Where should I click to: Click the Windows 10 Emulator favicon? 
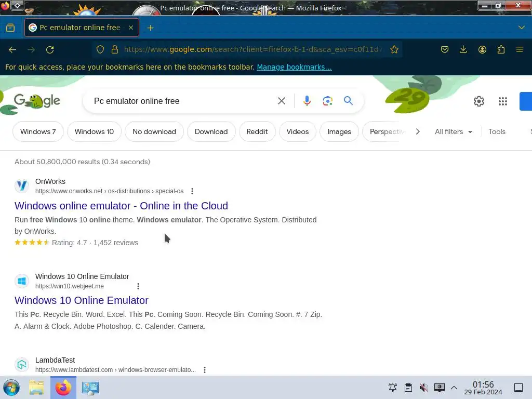coord(22,281)
